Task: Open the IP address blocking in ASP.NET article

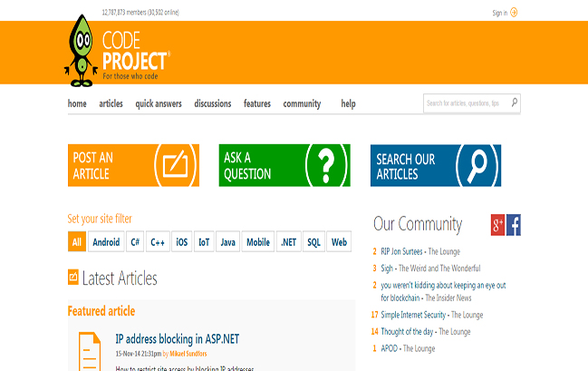Action: (x=178, y=339)
